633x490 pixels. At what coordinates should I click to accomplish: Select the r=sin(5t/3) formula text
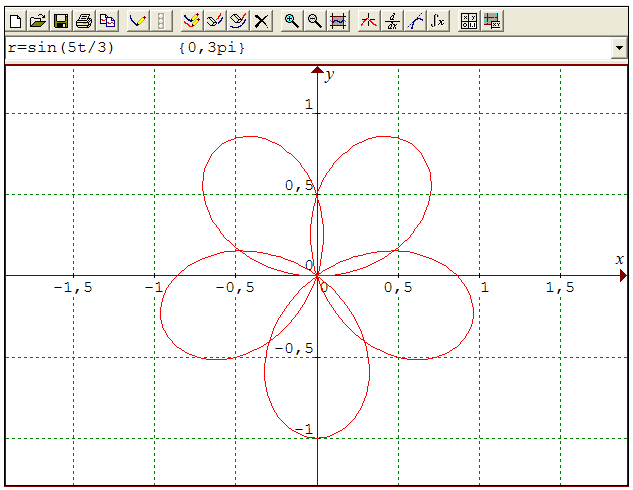point(61,48)
